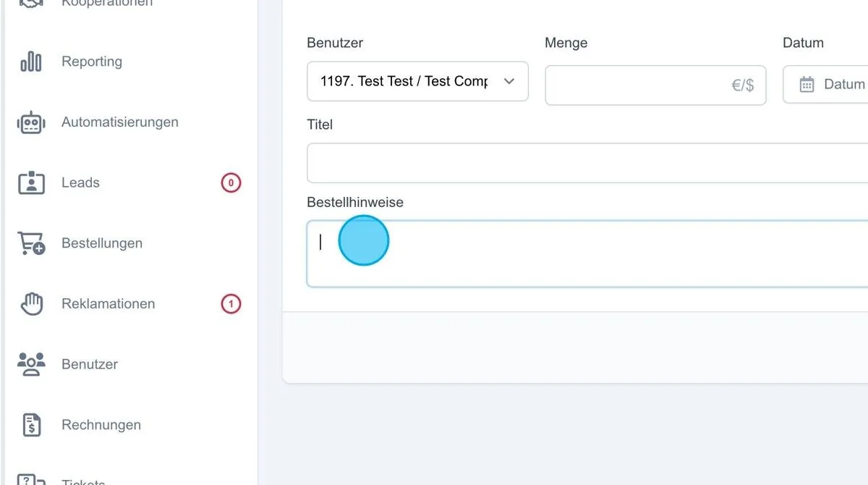Open the Datum date picker field

[825, 84]
